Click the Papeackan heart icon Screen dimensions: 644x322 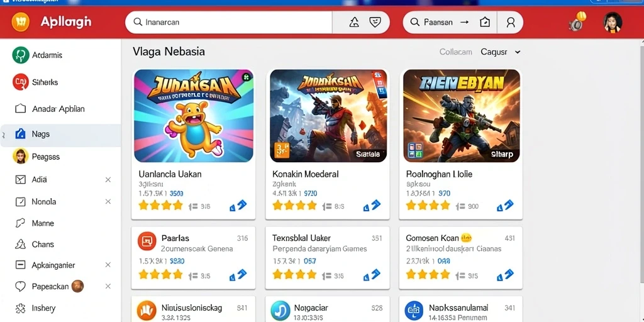pyautogui.click(x=20, y=287)
